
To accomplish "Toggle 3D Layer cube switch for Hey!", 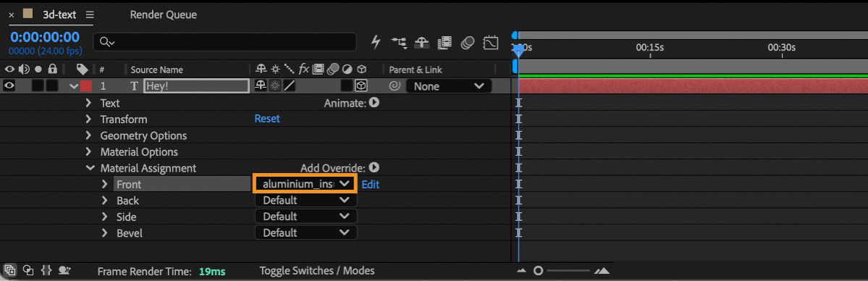I will coord(361,86).
